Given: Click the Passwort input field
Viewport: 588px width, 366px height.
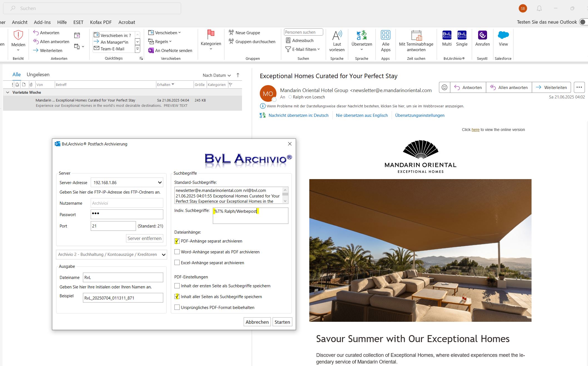Looking at the screenshot, I should [x=127, y=214].
